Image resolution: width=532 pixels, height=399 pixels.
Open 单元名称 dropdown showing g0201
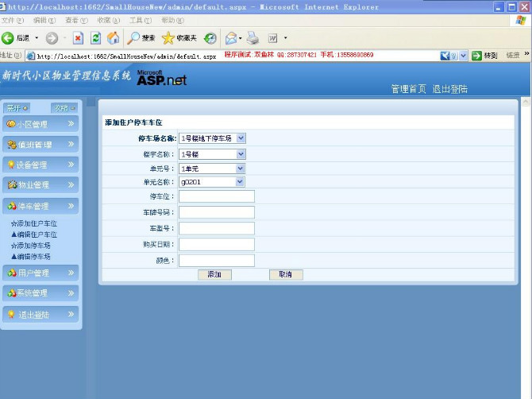click(240, 182)
